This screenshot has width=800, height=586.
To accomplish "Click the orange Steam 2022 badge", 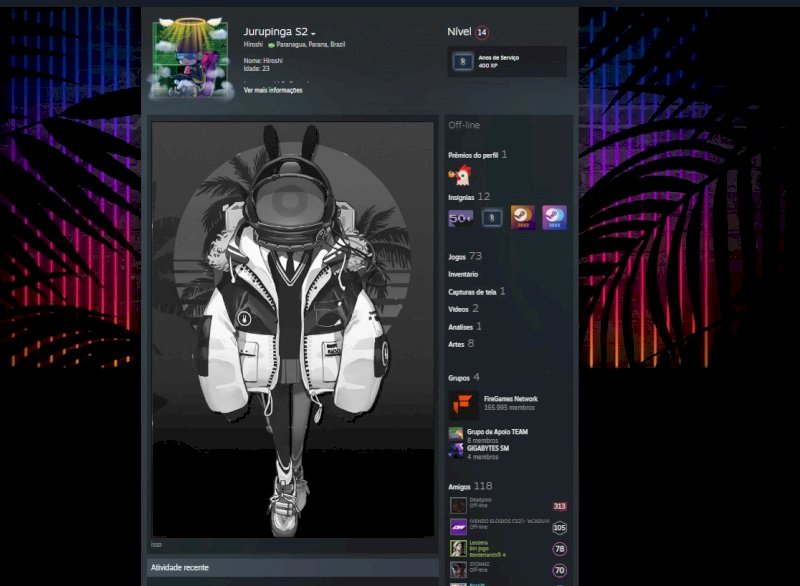I will pyautogui.click(x=522, y=218).
